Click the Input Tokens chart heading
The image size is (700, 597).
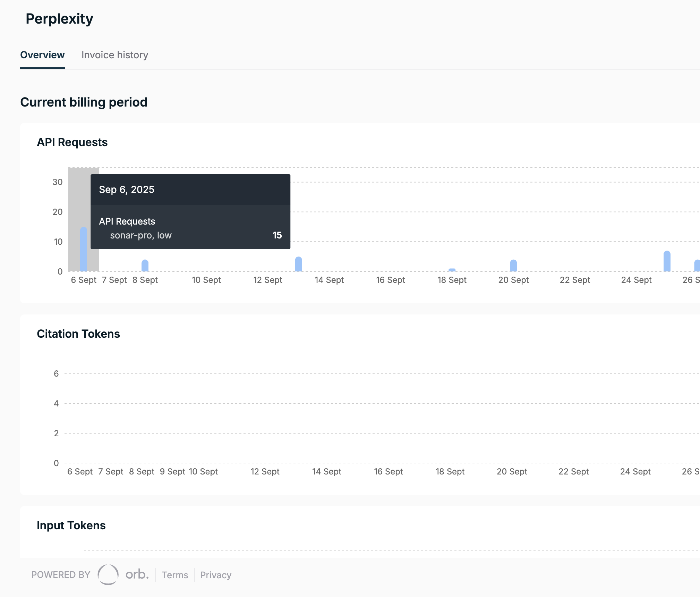point(71,525)
